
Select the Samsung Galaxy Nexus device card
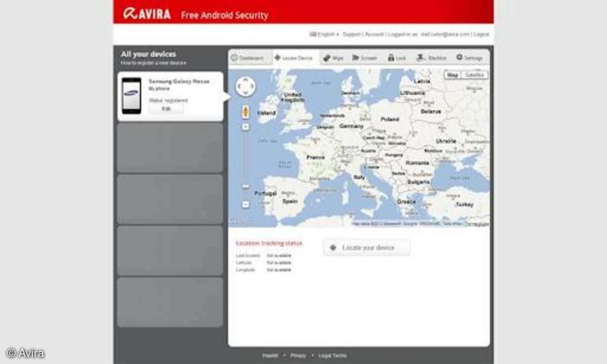pyautogui.click(x=170, y=96)
